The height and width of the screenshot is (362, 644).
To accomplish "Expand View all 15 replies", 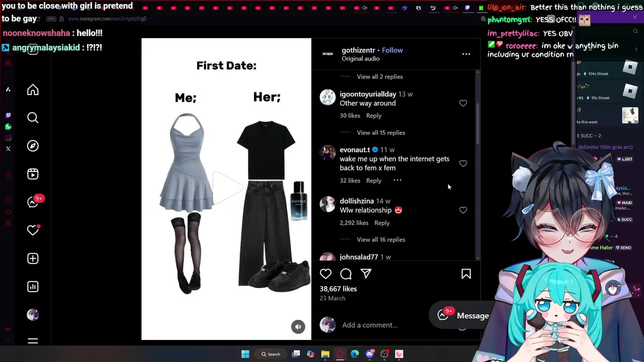I will [x=381, y=133].
